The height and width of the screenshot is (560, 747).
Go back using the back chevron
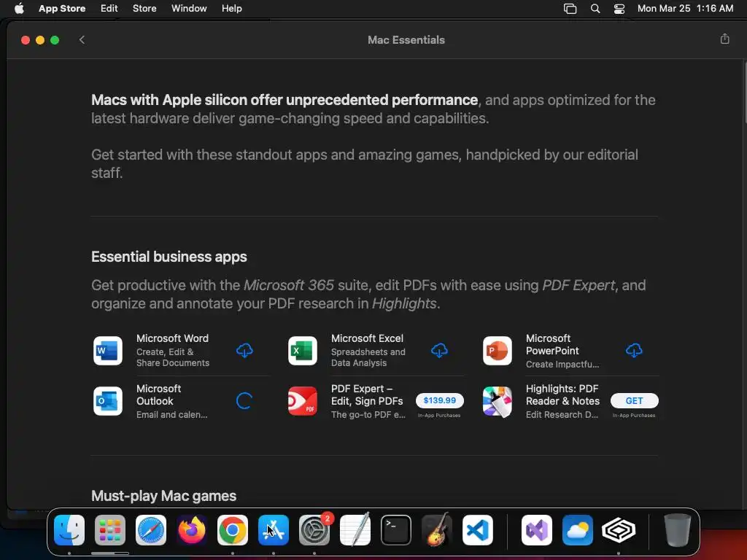tap(82, 39)
